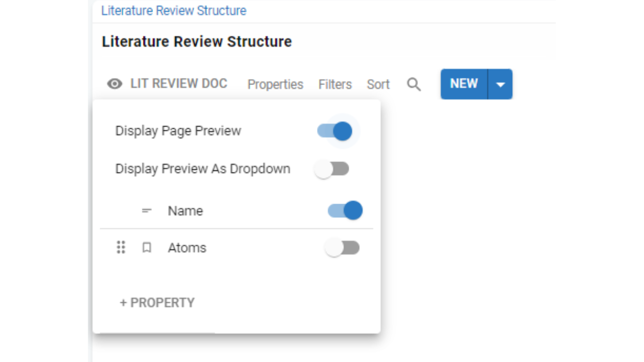Open the Sort options
The height and width of the screenshot is (362, 644).
pos(378,84)
